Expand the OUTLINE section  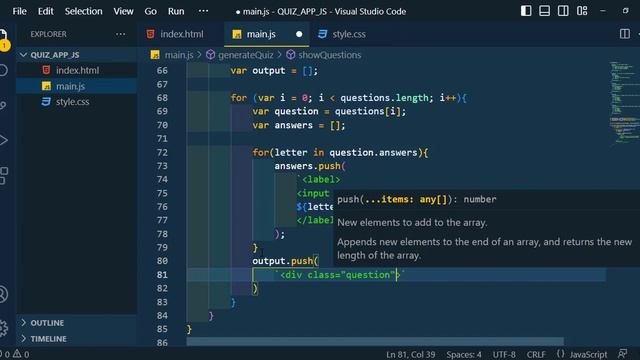(76, 323)
